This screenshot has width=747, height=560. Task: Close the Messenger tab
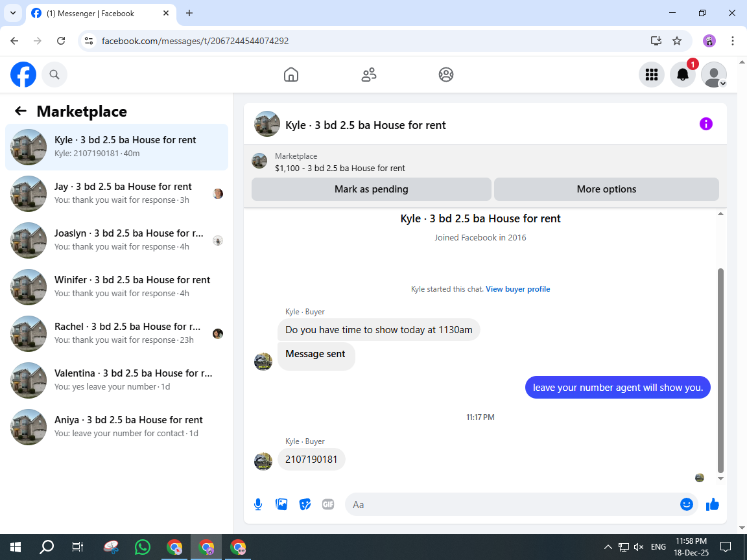click(x=166, y=14)
